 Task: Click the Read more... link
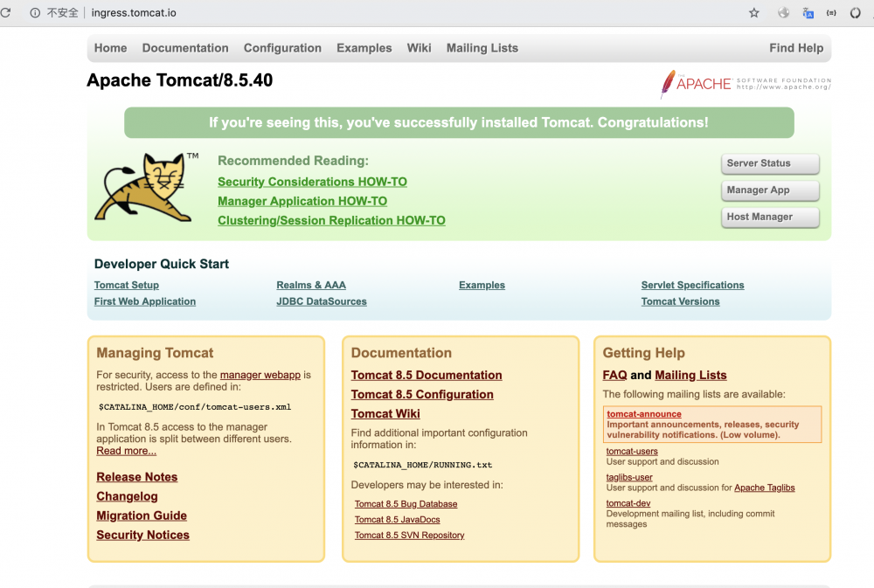127,451
